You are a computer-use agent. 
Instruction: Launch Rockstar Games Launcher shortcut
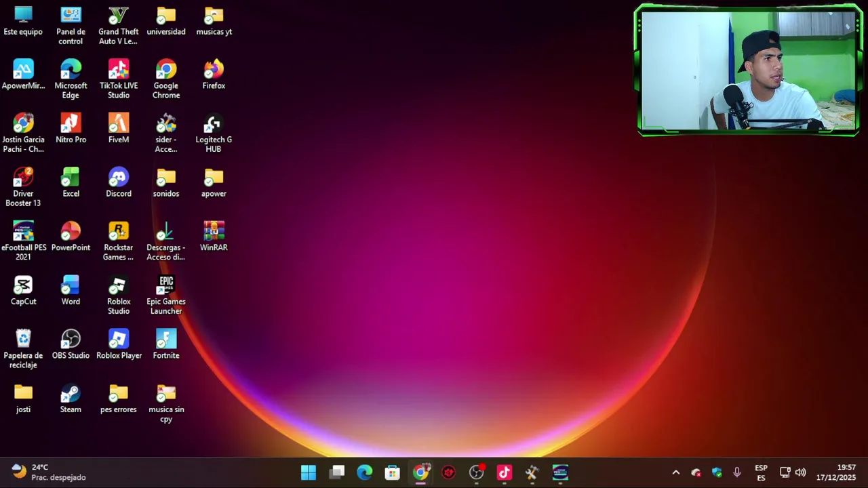tap(119, 241)
